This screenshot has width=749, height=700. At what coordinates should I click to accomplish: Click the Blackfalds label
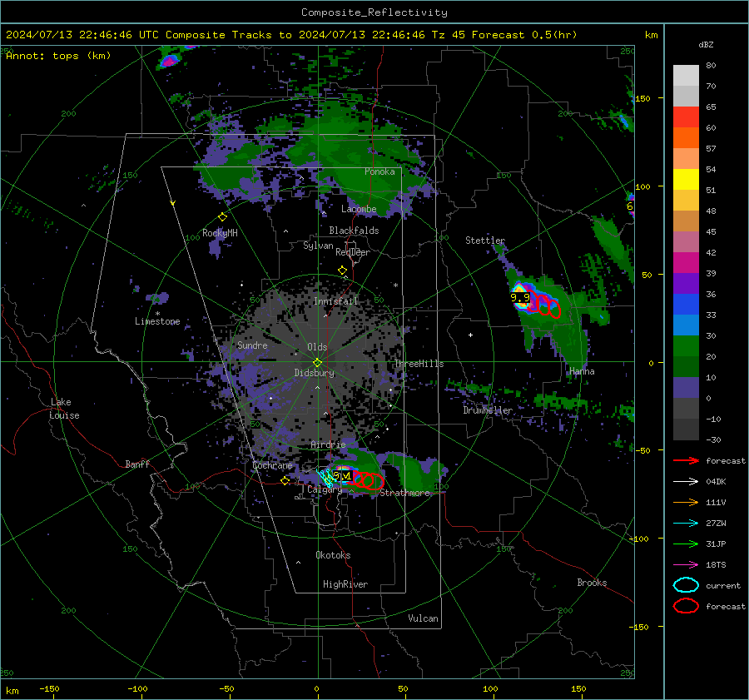pyautogui.click(x=354, y=231)
